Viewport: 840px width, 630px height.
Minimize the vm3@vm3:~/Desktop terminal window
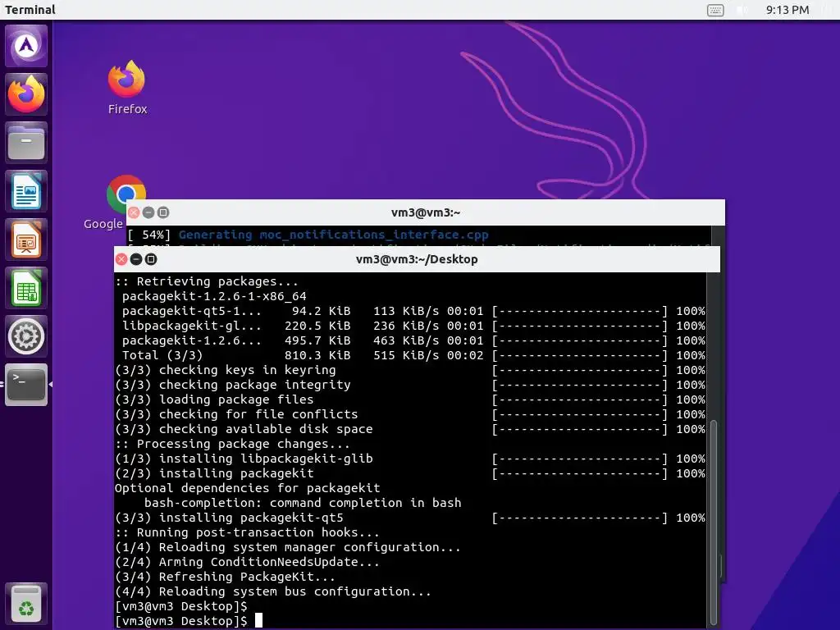pos(136,259)
